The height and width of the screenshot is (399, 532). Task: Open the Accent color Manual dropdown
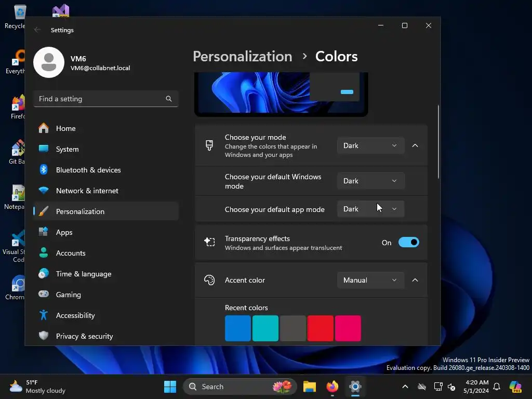coord(370,280)
